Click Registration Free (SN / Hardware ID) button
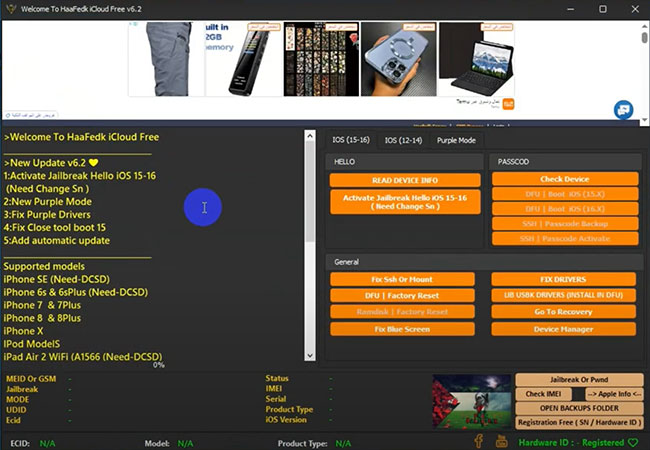 tap(579, 422)
